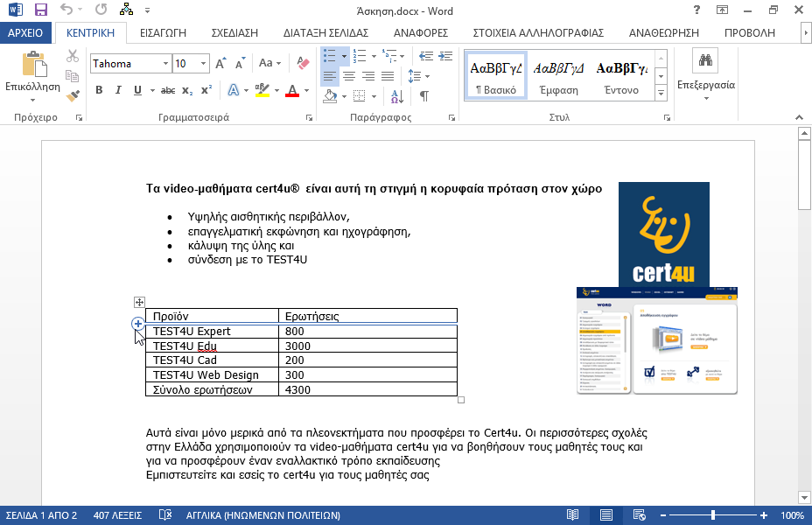Expand the Επικόλληση paste options arrow

click(32, 100)
